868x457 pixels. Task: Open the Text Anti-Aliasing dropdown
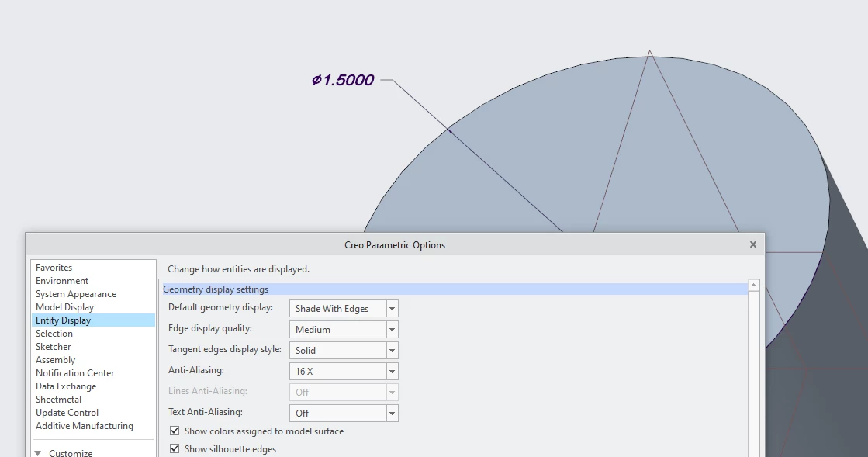click(x=392, y=414)
